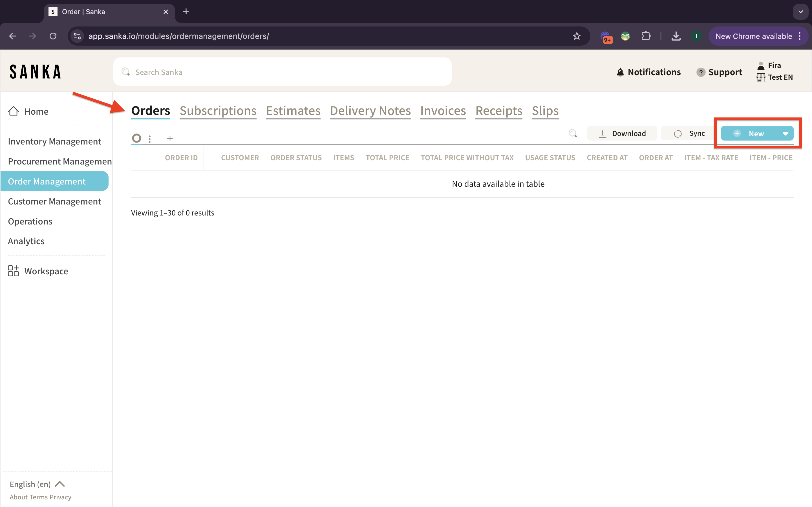Click the Search Sanka input field
The width and height of the screenshot is (812, 507).
tap(282, 72)
